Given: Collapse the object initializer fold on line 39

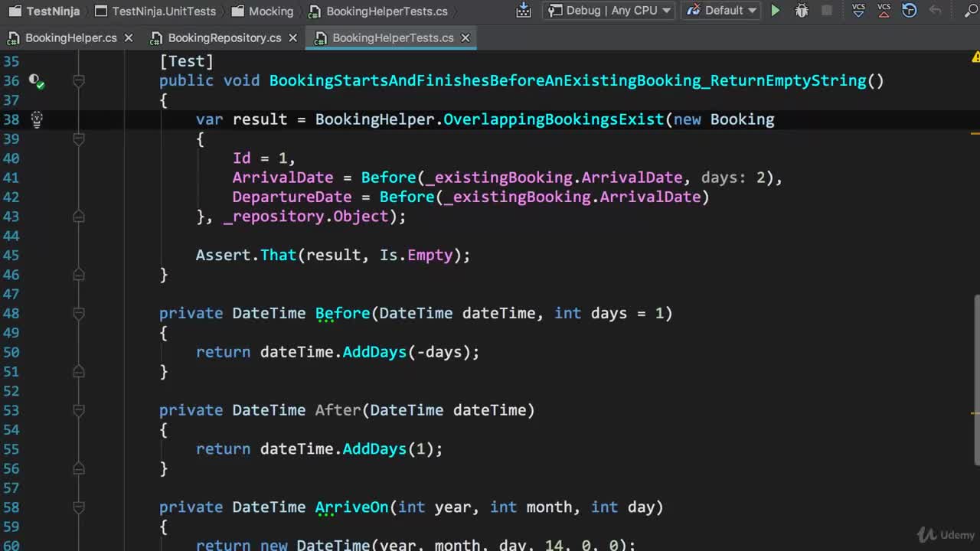Looking at the screenshot, I should [x=78, y=139].
